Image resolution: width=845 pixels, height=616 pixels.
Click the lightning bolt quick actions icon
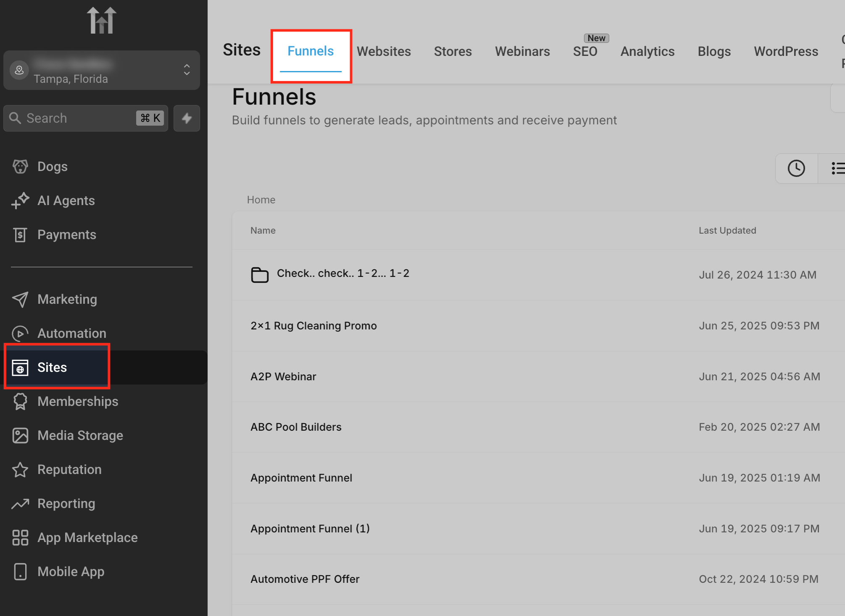pos(187,118)
